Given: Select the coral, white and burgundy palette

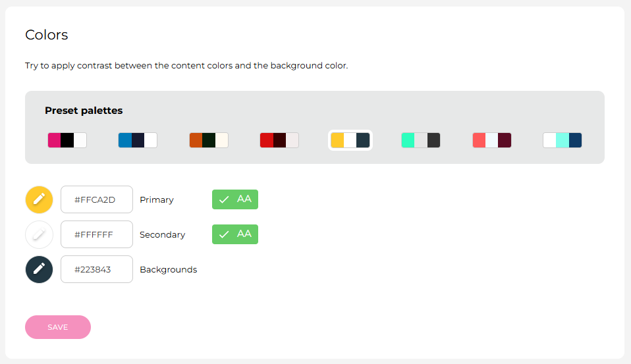Looking at the screenshot, I should click(x=492, y=140).
